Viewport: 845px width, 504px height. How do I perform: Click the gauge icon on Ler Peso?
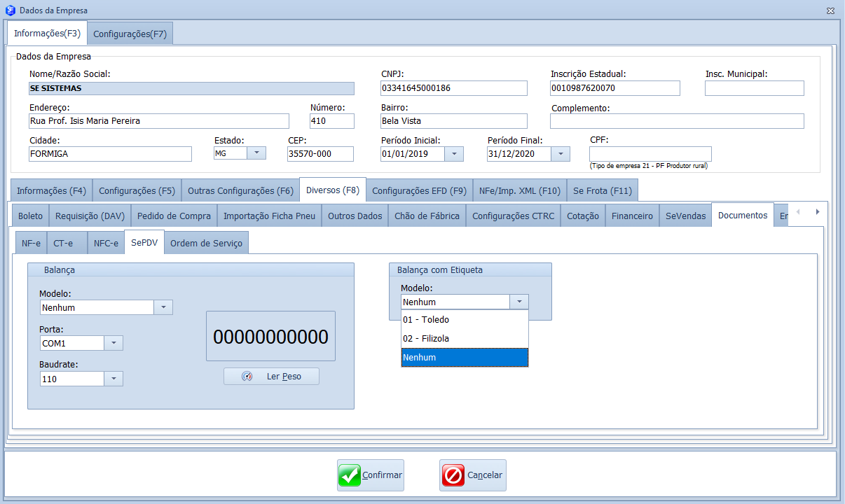[247, 377]
